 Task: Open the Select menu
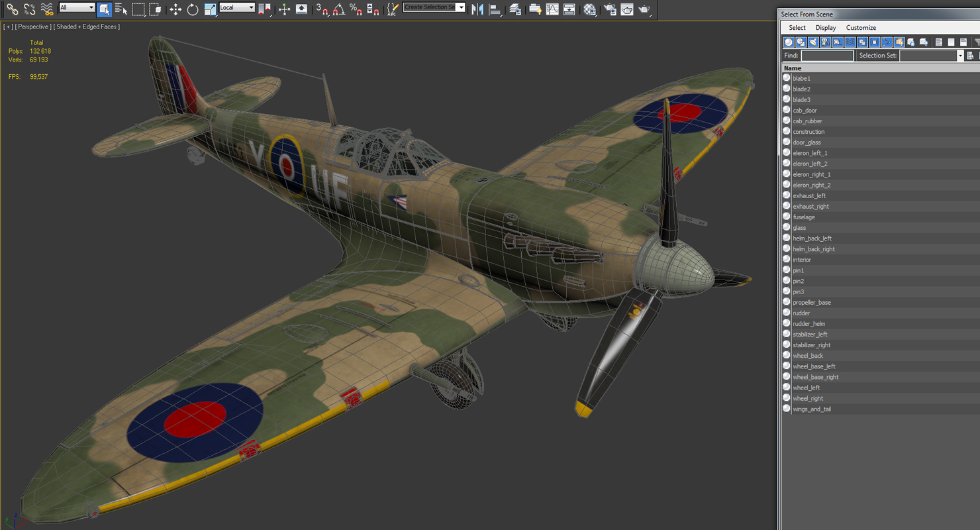pyautogui.click(x=797, y=28)
